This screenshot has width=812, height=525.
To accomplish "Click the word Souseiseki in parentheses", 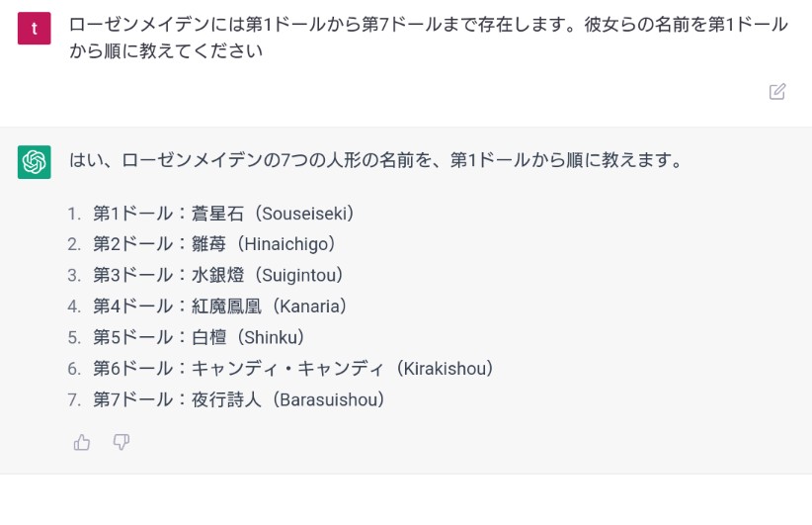I will point(304,214).
